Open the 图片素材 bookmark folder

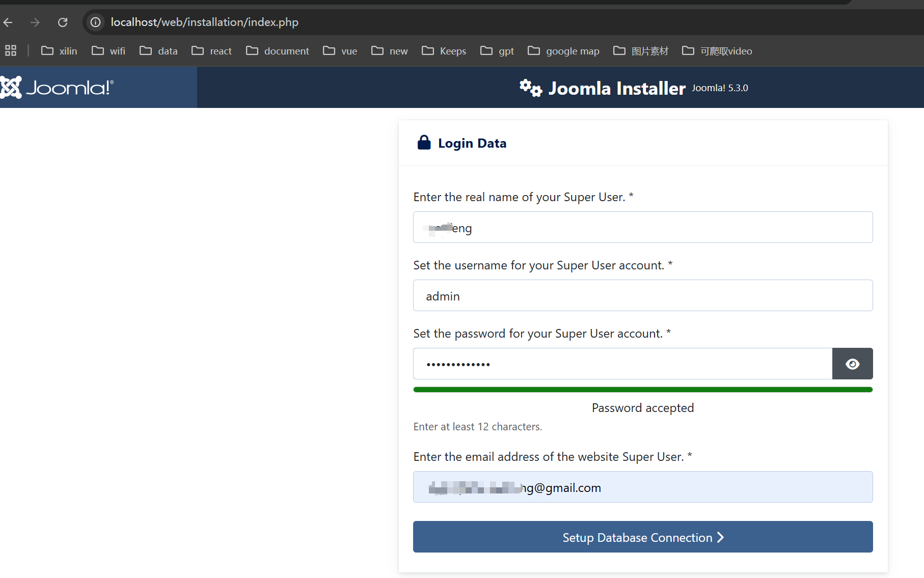pos(641,51)
